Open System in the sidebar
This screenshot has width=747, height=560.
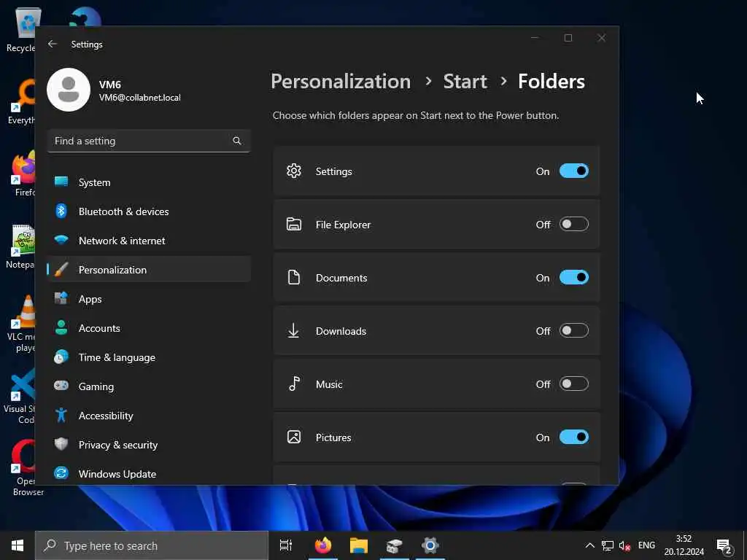click(149, 182)
